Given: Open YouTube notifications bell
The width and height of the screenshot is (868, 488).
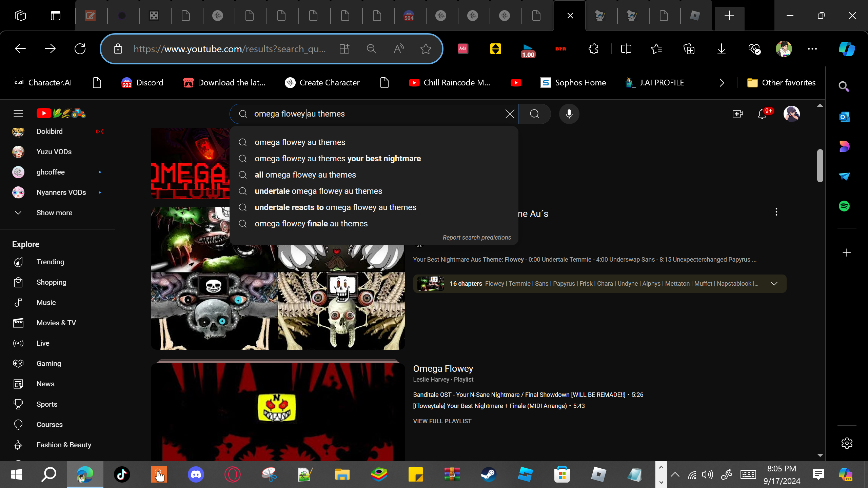Looking at the screenshot, I should [762, 114].
